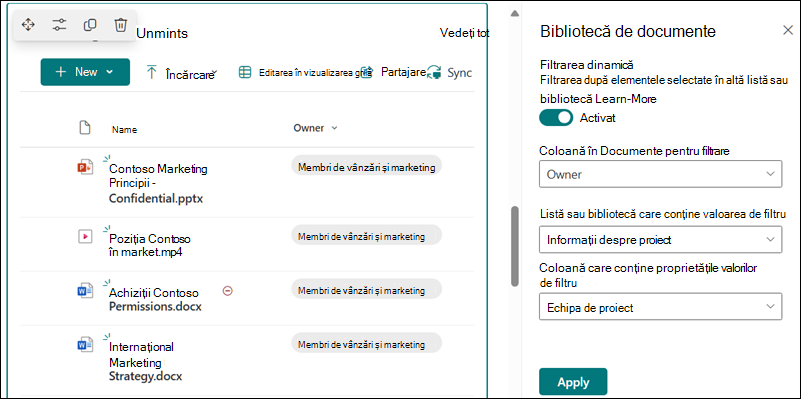Delete the web part with the trash icon
The width and height of the screenshot is (801, 399).
point(120,24)
